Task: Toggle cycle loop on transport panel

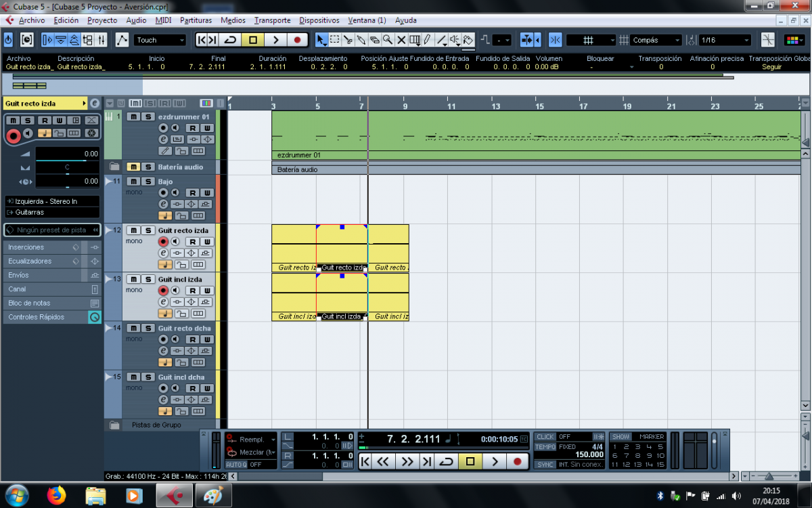Action: [x=446, y=461]
